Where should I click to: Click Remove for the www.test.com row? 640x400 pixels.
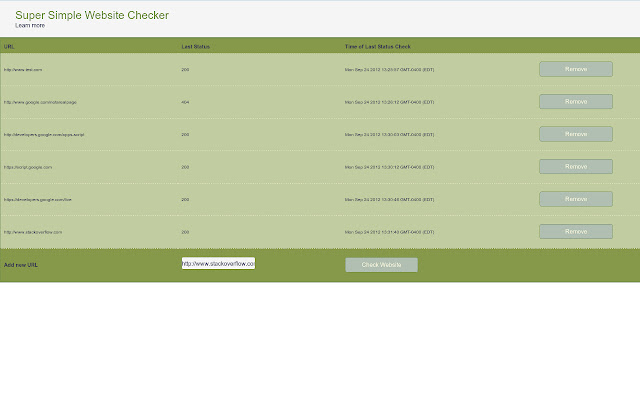[576, 69]
